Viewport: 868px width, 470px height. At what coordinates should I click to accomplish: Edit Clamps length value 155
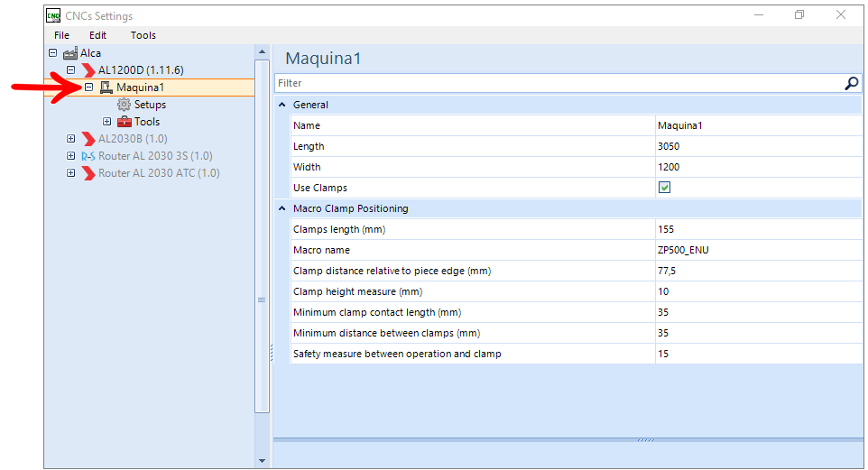(x=758, y=229)
